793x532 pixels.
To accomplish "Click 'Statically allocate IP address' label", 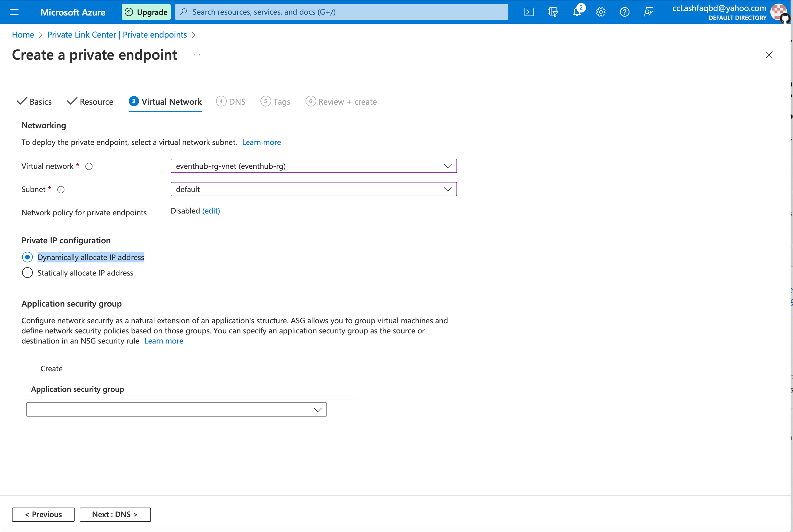I will [x=85, y=273].
